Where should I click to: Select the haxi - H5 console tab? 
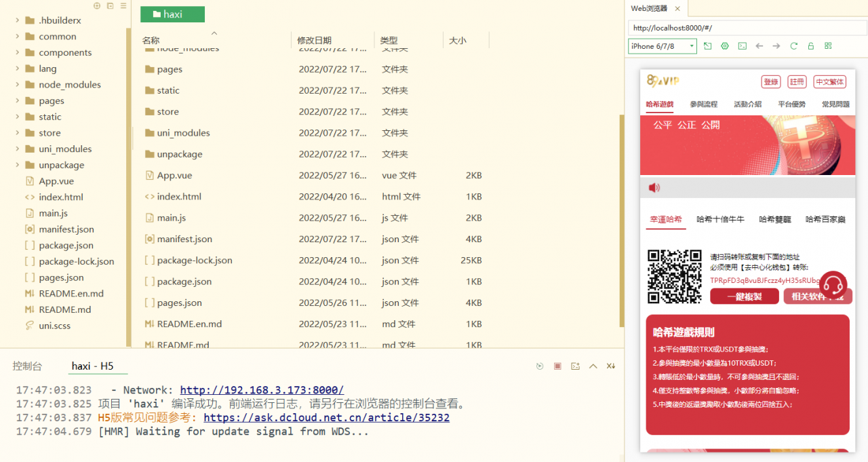(92, 366)
